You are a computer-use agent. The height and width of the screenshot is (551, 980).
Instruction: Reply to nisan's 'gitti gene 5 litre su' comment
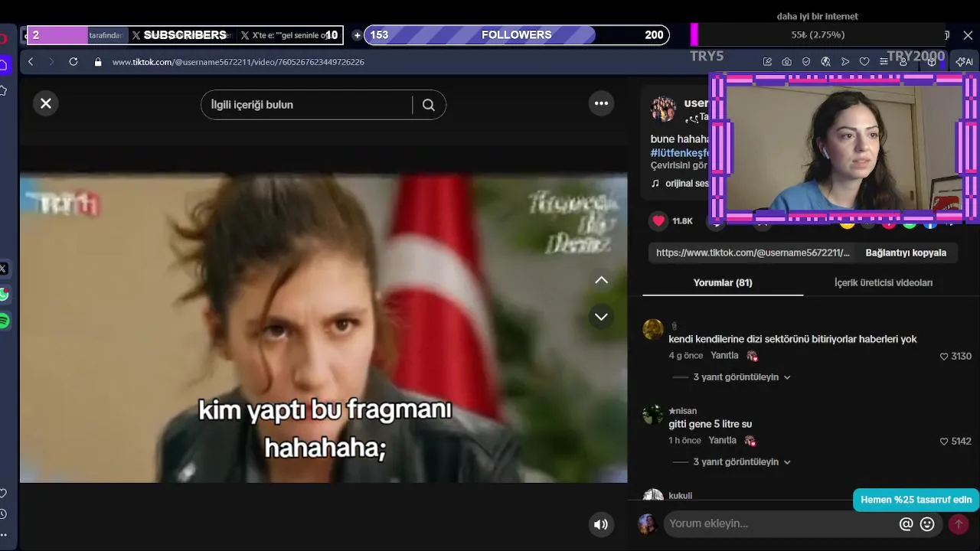pos(722,441)
